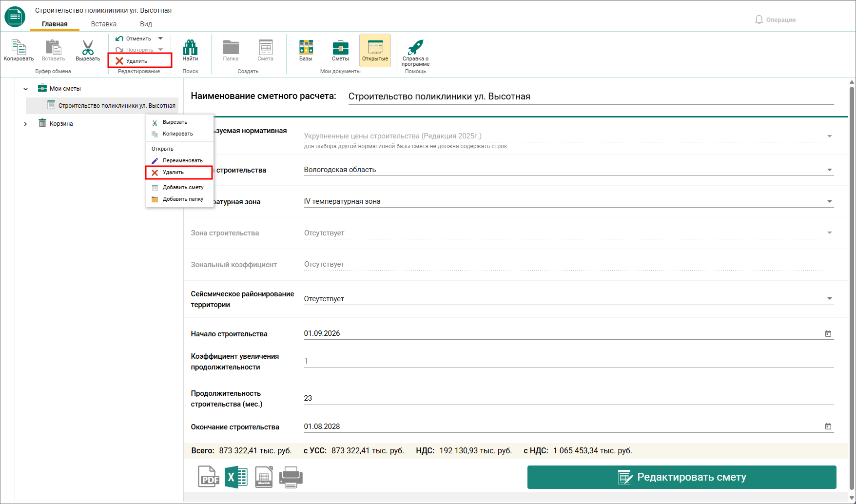The height and width of the screenshot is (504, 856).
Task: Click the vertical scrollbar on the right
Action: [852, 288]
